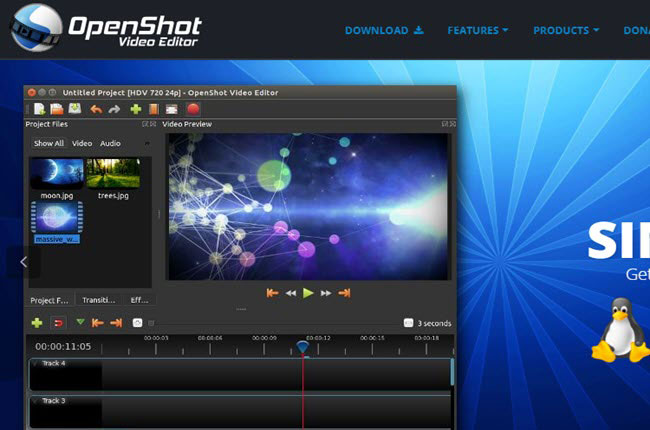Float the Video Preview panel
650x430 pixels.
445,124
